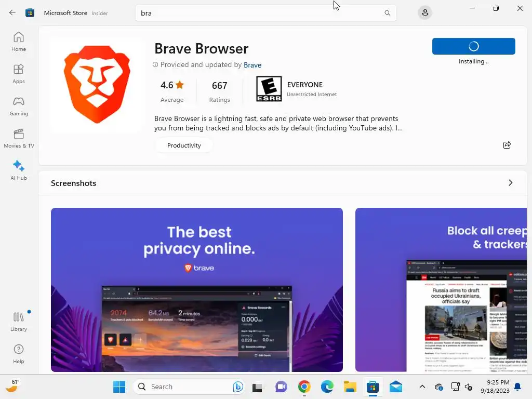This screenshot has height=399, width=532.
Task: Open Bing Chat icon in the taskbar search
Action: pos(238,387)
